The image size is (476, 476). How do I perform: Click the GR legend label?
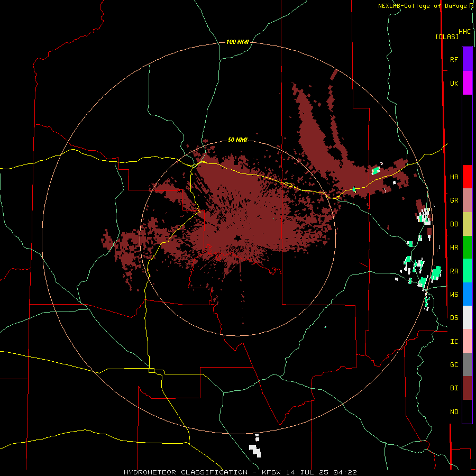coord(454,200)
